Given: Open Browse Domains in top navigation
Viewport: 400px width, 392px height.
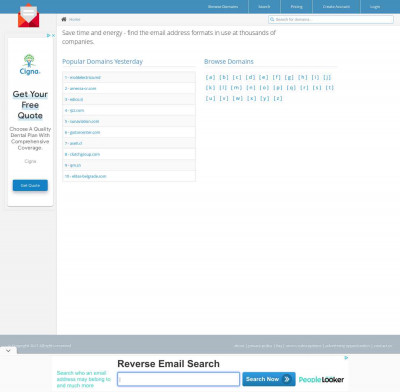Looking at the screenshot, I should (223, 7).
